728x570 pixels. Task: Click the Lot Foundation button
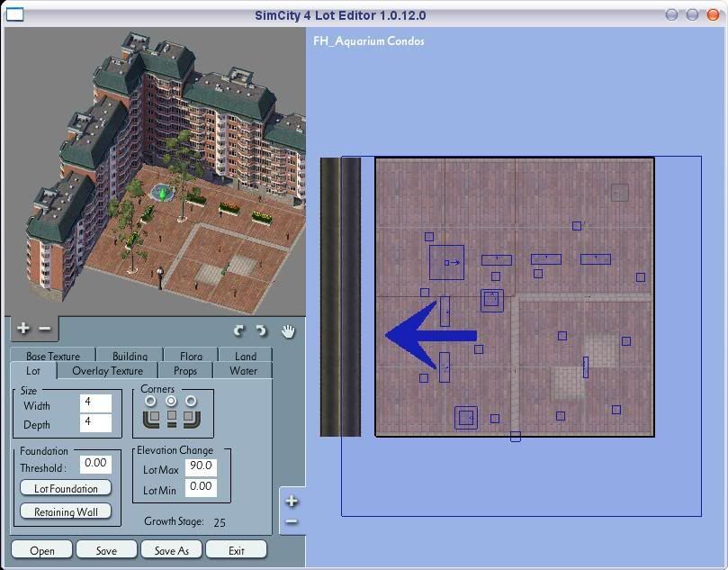coord(66,488)
